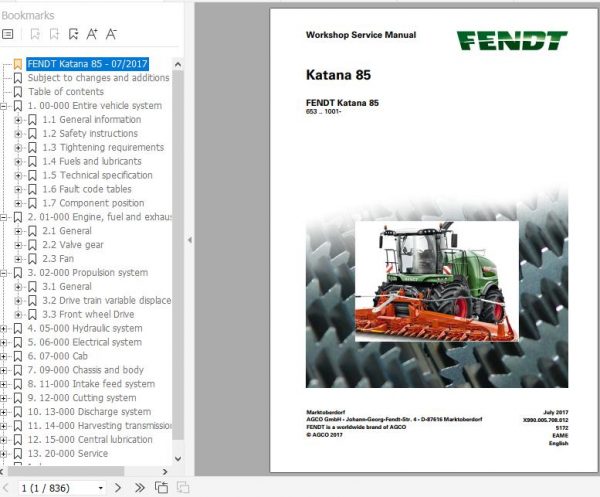This screenshot has height=497, width=600.
Task: Collapse 00-000 Entire vehicle system node
Action: coord(3,106)
